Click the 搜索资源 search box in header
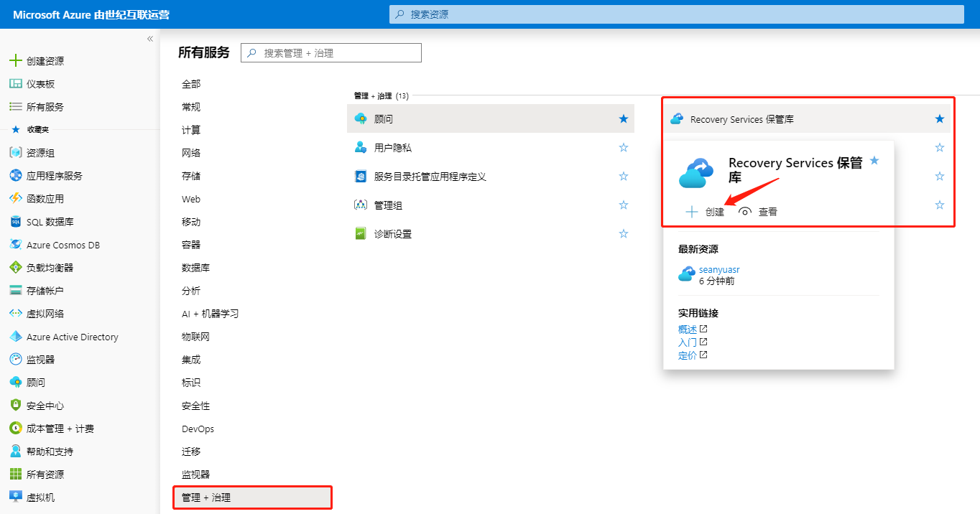Screen dimensions: 980x514 pyautogui.click(x=677, y=14)
